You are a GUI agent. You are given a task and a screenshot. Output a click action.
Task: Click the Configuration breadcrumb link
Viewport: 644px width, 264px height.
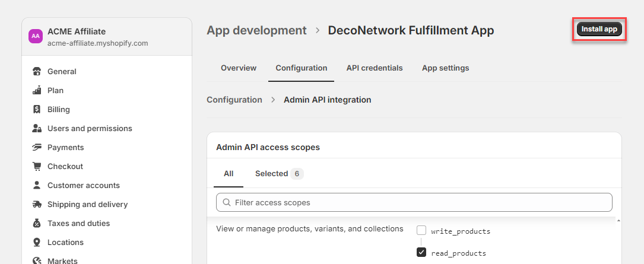click(234, 100)
